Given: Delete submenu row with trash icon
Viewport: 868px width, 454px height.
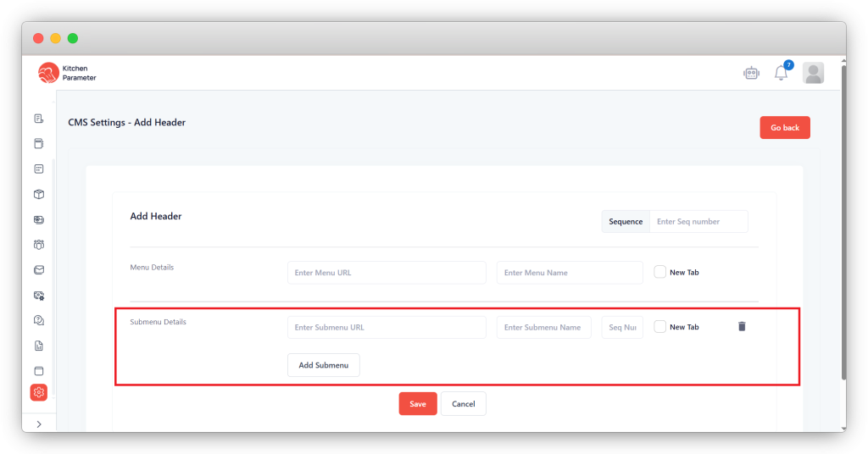Looking at the screenshot, I should tap(742, 326).
